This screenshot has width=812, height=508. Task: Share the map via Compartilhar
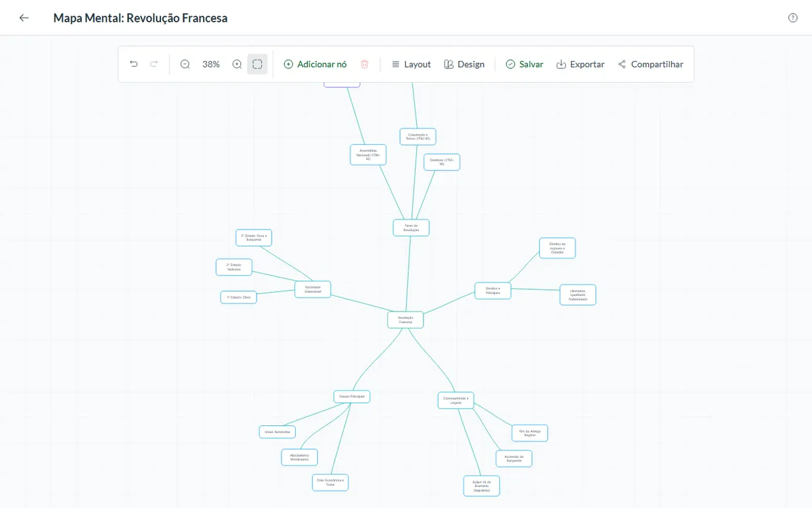point(651,64)
